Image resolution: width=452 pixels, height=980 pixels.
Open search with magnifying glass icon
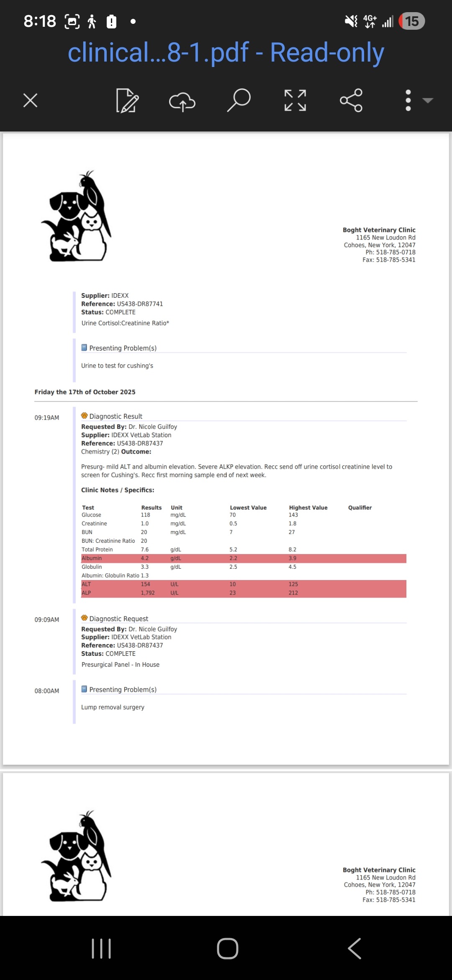tap(239, 101)
